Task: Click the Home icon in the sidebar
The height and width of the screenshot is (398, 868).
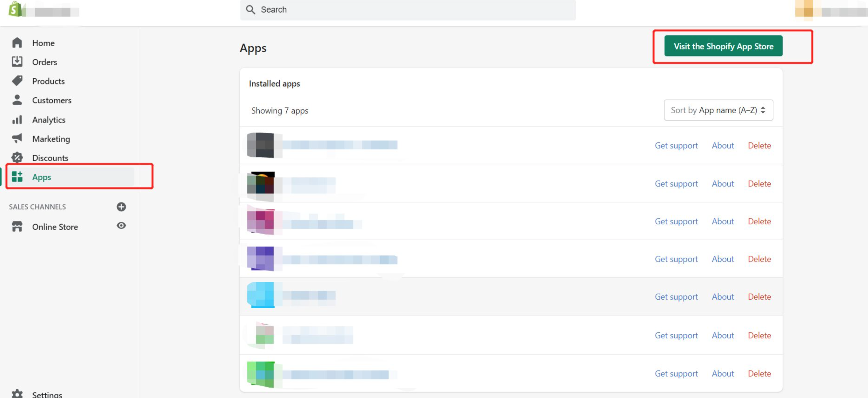Action: pos(17,43)
